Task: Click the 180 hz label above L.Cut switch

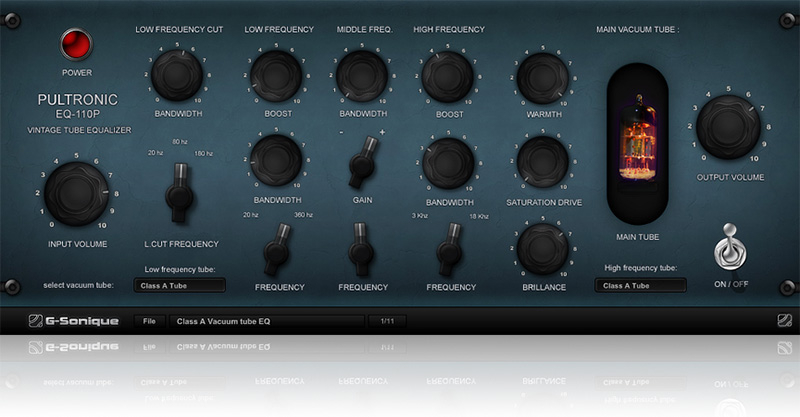Action: point(203,153)
